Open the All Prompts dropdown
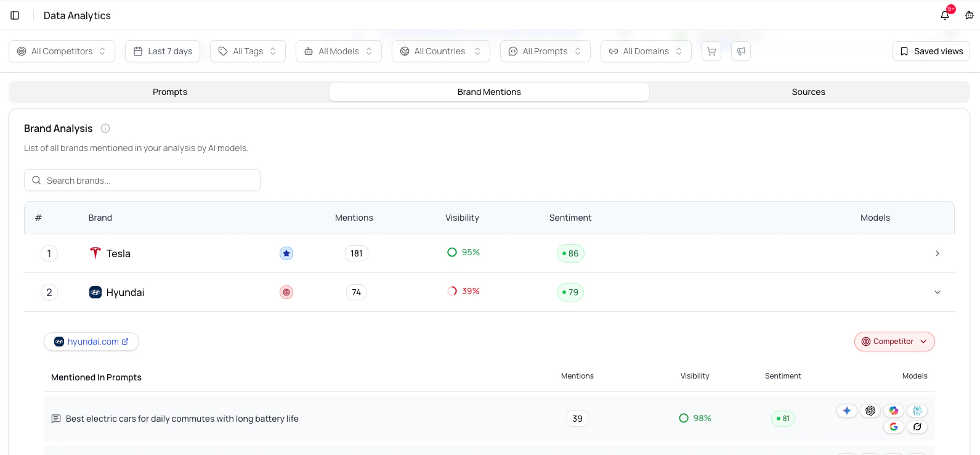Viewport: 980px width, 455px height. [x=545, y=51]
